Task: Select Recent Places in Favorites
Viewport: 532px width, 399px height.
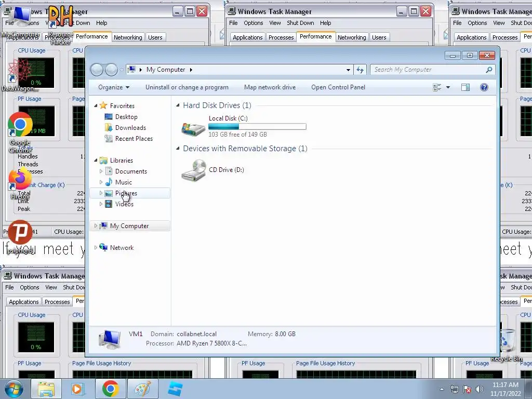Action: click(x=134, y=139)
